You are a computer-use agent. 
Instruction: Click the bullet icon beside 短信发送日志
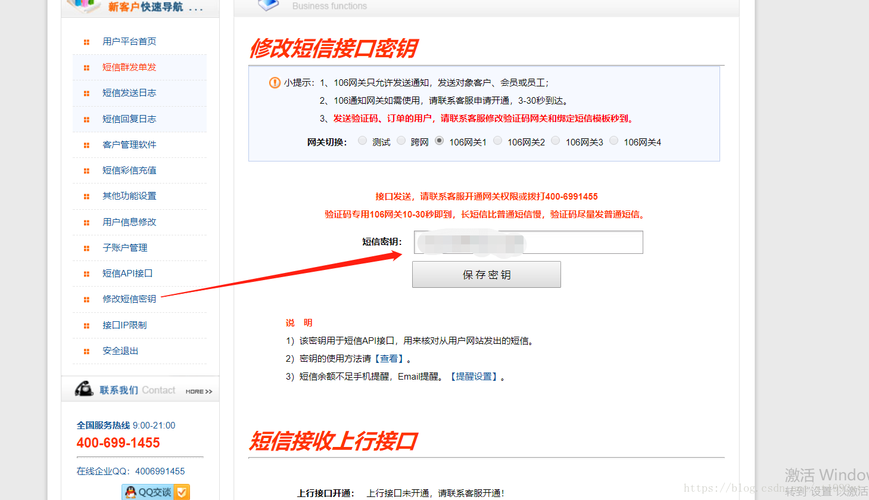(86, 94)
